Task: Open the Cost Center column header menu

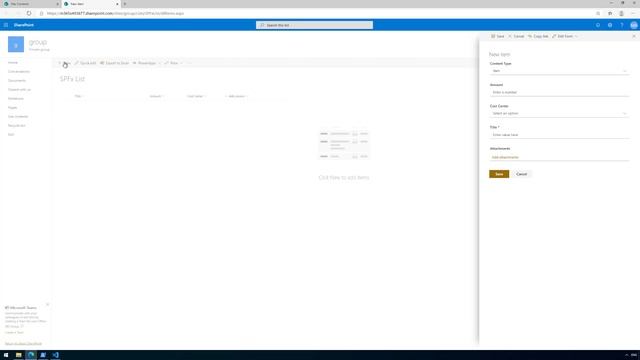Action: [196, 96]
